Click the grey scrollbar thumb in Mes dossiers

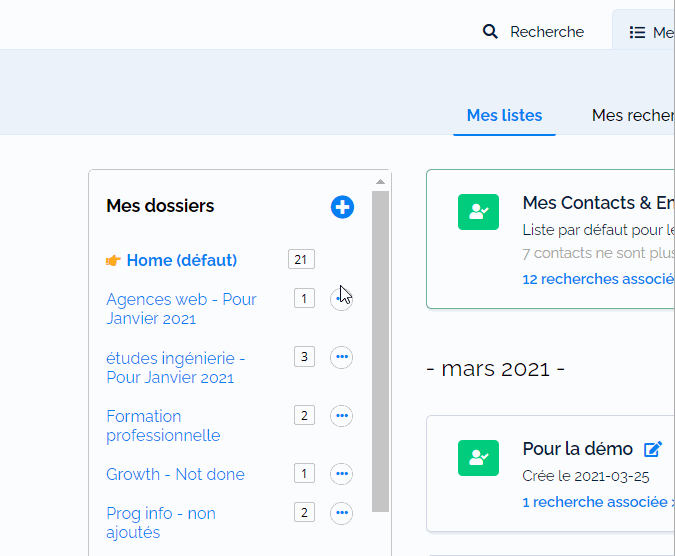(x=380, y=351)
